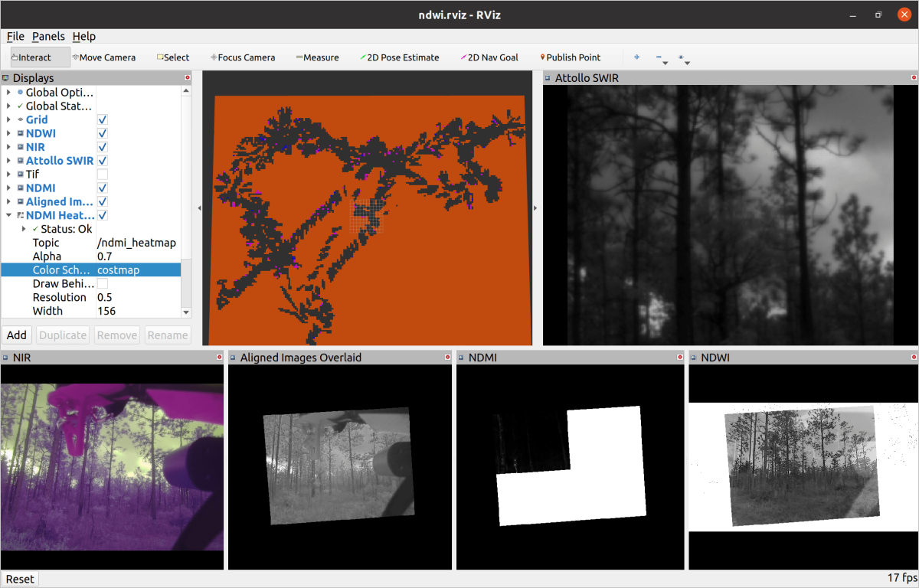Edit the Alpha value field 0.7
The image size is (919, 588).
click(x=138, y=256)
